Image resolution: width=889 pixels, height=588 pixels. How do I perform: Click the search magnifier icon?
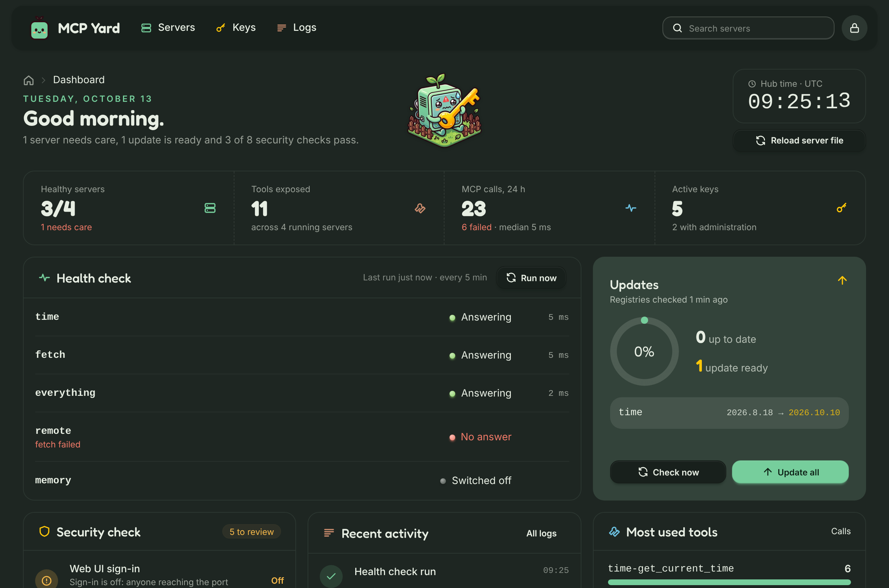677,28
